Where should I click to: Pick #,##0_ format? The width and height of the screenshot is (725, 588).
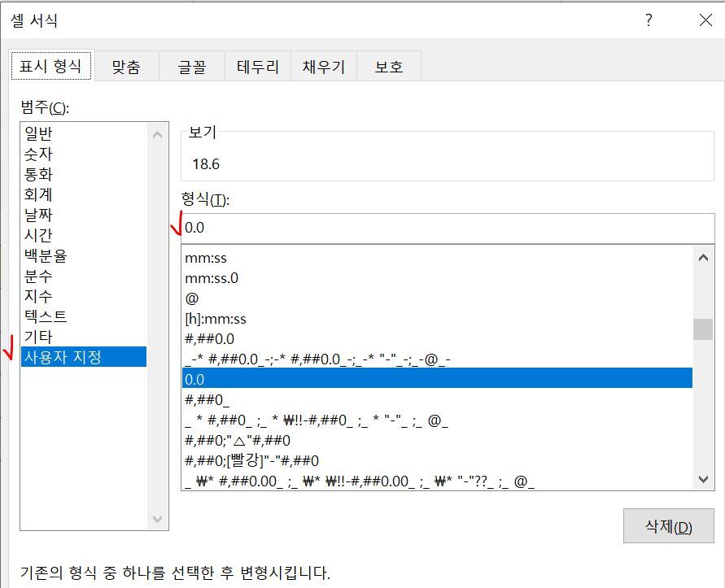[437, 399]
